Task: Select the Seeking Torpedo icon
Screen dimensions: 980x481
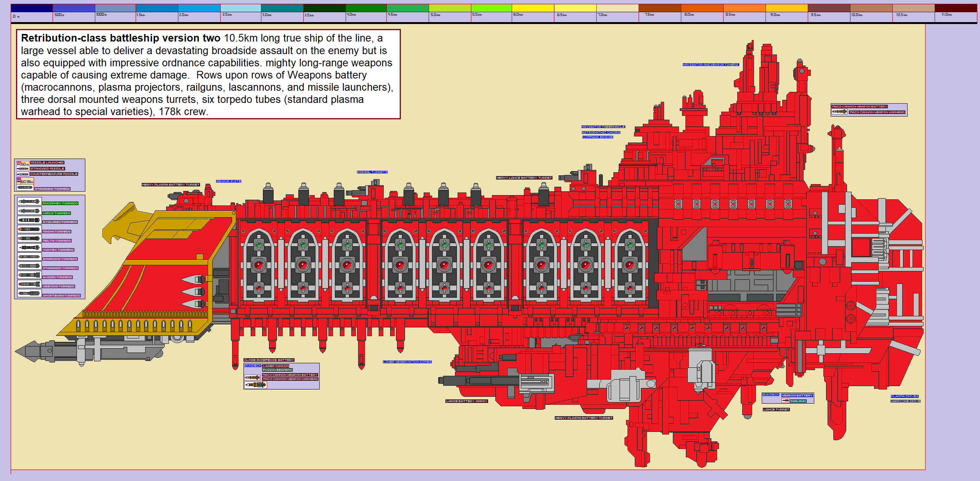Action: (x=29, y=284)
